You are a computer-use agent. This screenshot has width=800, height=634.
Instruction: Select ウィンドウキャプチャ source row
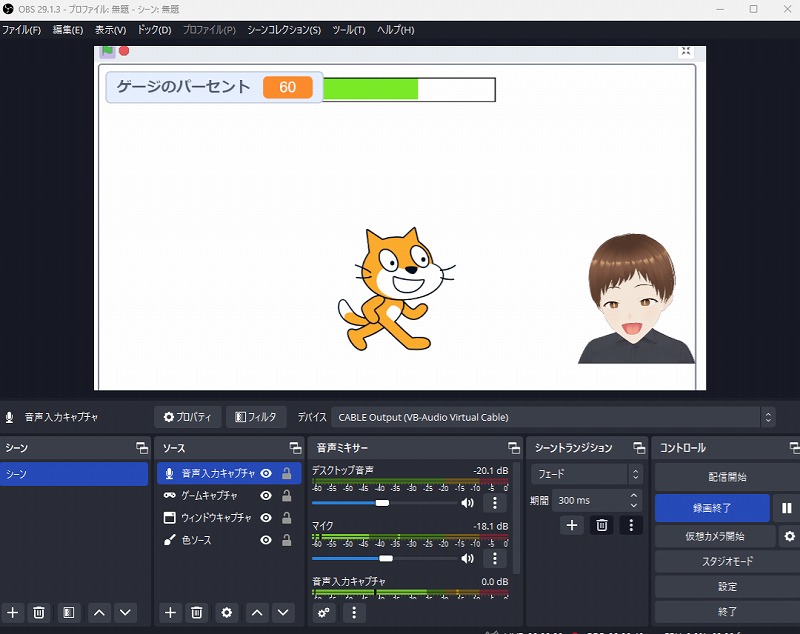pos(229,518)
